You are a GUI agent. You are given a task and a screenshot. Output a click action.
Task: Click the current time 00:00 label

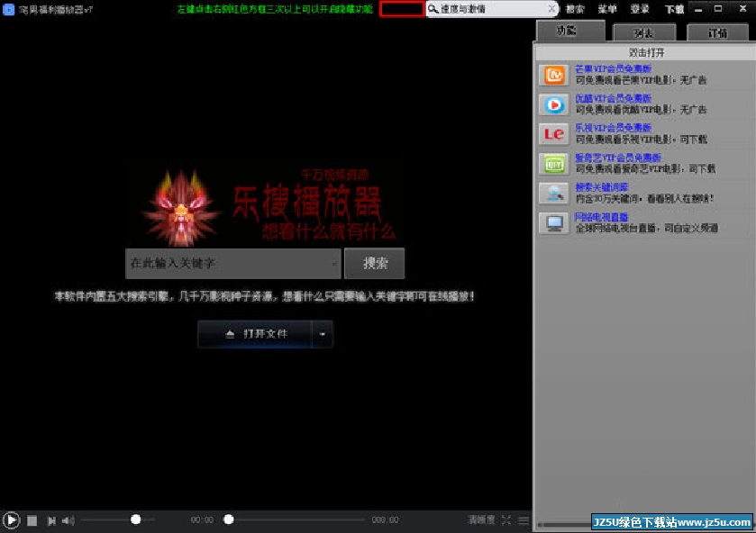click(202, 520)
